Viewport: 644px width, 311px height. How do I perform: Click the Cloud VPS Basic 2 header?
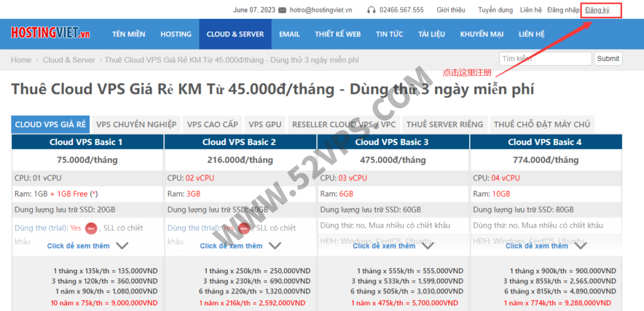point(239,142)
